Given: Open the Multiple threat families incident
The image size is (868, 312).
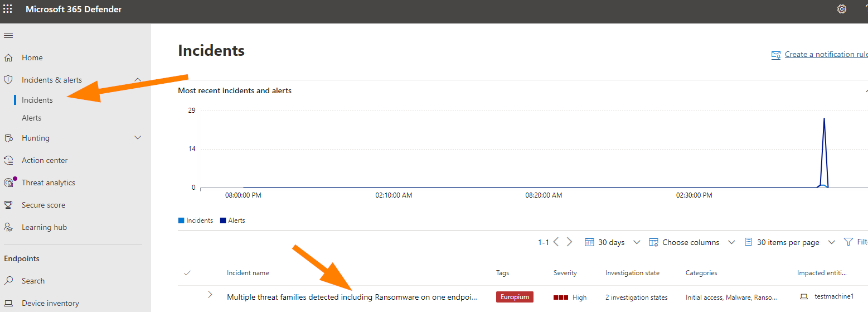Looking at the screenshot, I should point(352,297).
